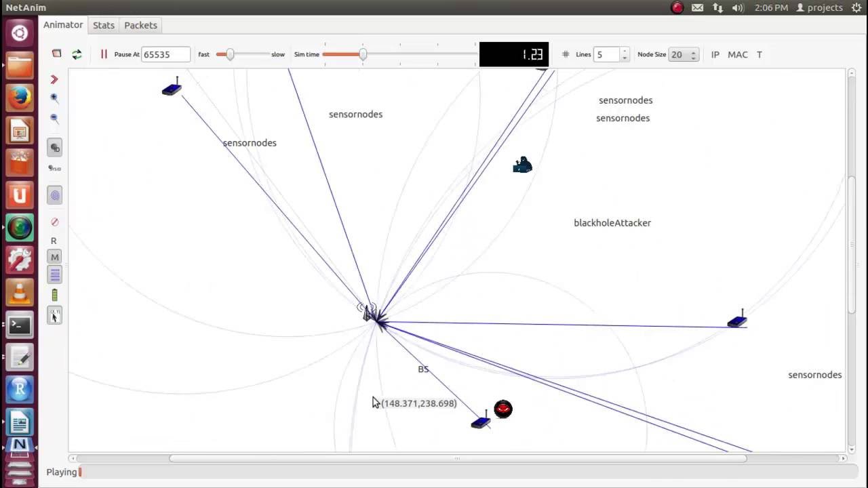Open the Node Size dropdown
Viewport: 868px width, 488px height.
click(684, 54)
